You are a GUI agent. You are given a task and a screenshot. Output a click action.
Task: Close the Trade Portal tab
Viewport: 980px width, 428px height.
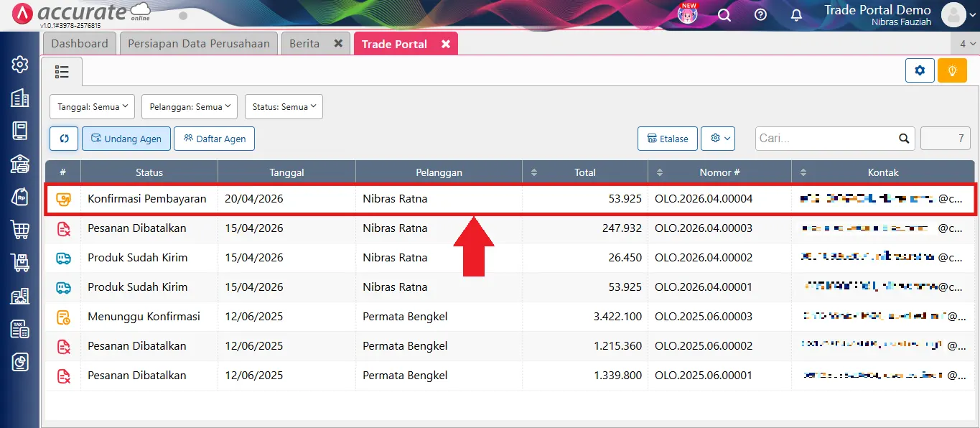pyautogui.click(x=446, y=44)
